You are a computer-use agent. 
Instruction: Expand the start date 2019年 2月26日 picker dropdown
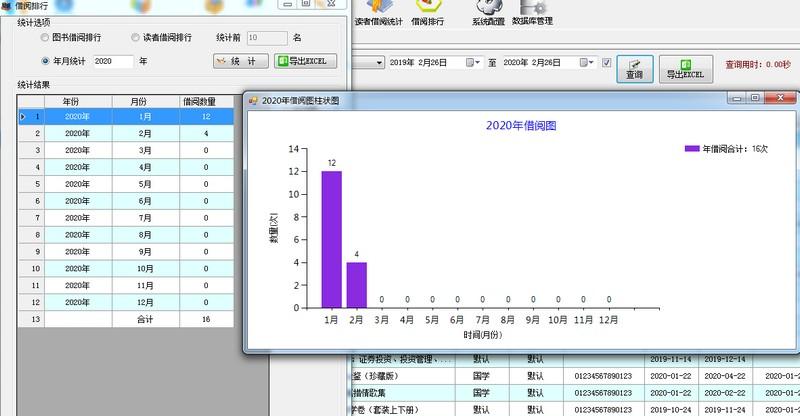point(473,62)
